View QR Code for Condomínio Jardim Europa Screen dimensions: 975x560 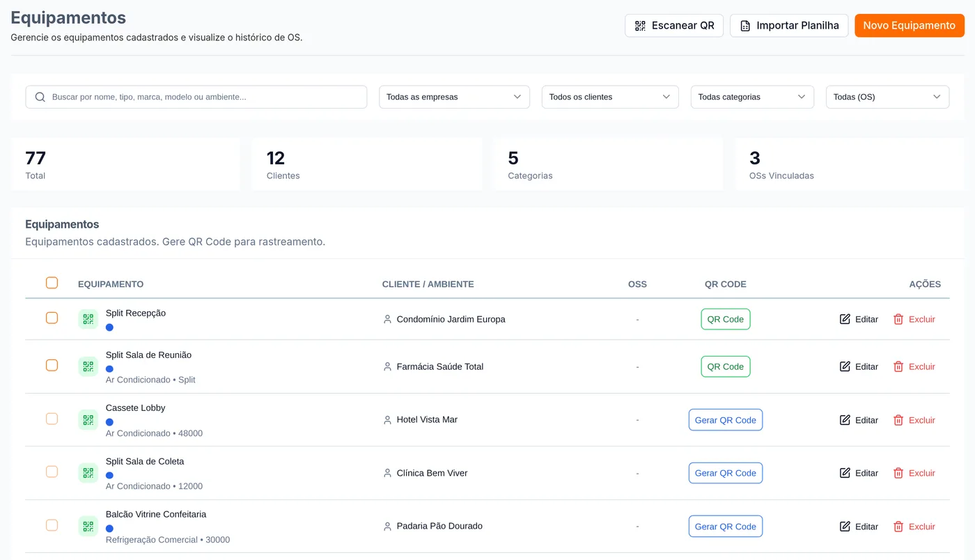tap(726, 319)
